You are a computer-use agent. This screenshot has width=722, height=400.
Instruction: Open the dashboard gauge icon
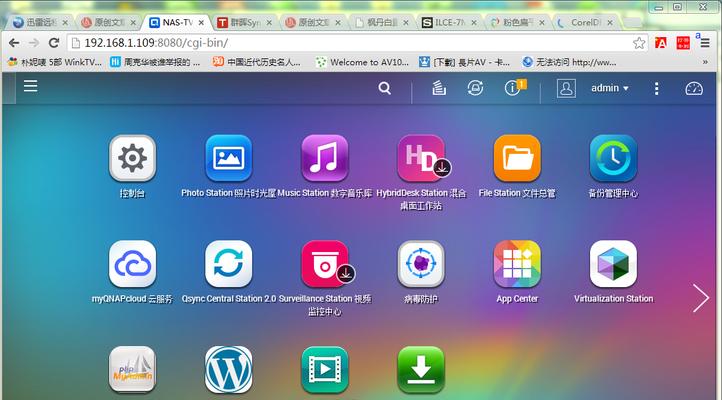point(694,88)
